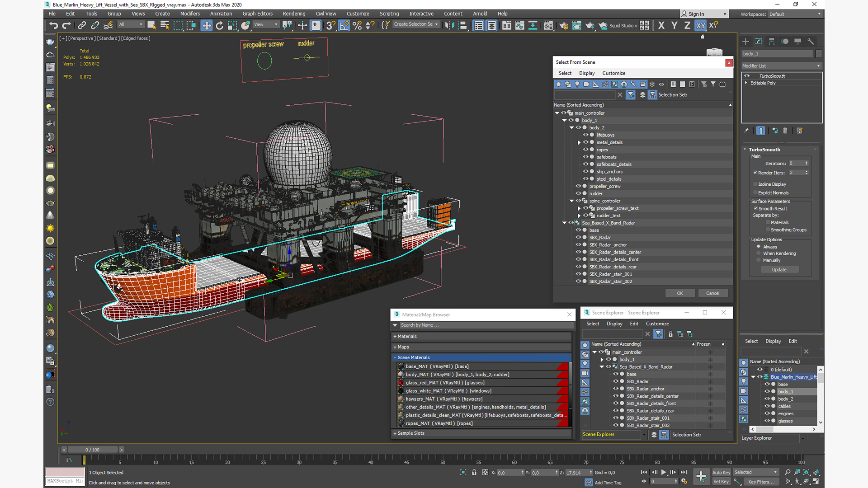Toggle the Render Iters checkbox
Image resolution: width=868 pixels, height=488 pixels.
click(755, 173)
